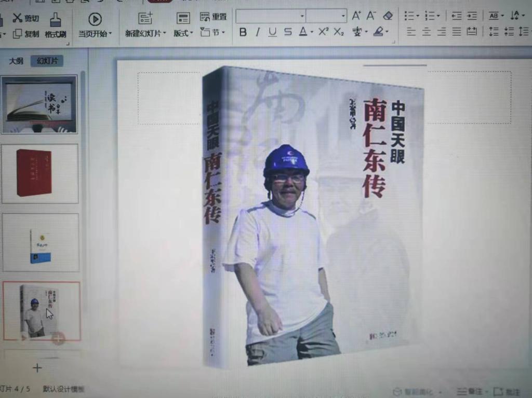
Task: Expand the 新建幻灯片 dropdown arrow
Action: click(x=165, y=33)
